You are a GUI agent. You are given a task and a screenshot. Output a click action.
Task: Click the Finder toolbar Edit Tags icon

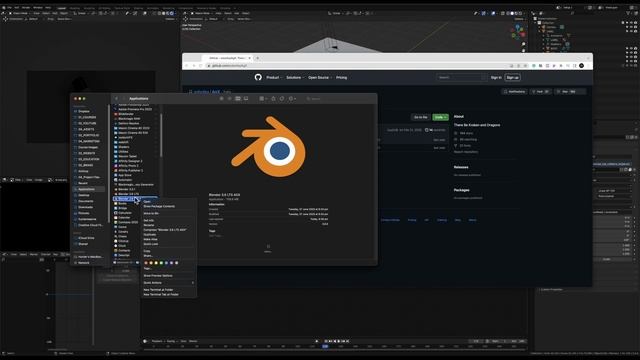(x=282, y=98)
